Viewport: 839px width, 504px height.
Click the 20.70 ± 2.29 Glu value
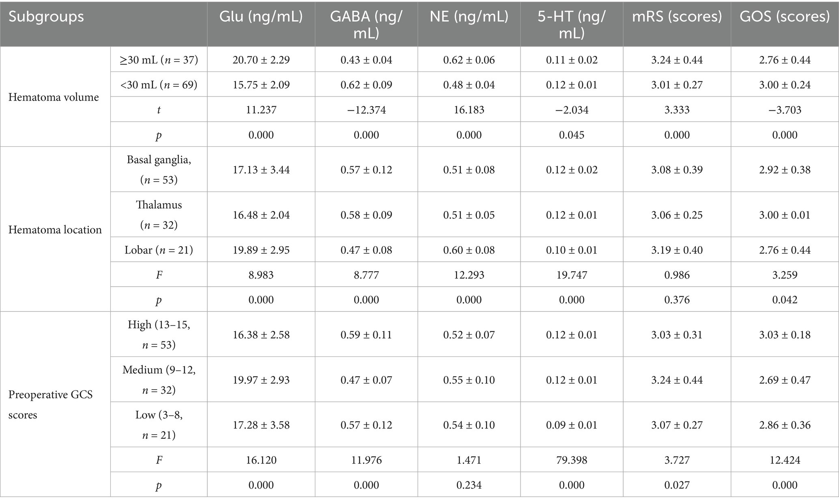[x=261, y=60]
